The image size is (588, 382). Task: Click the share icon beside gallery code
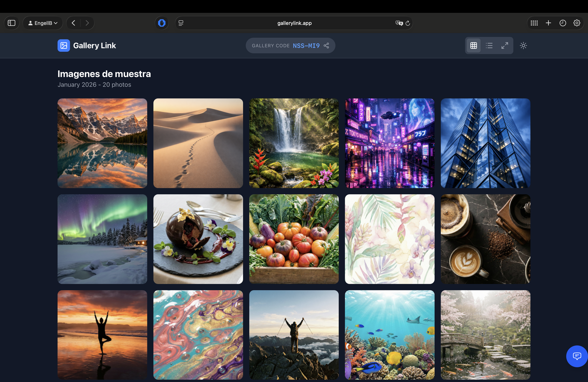[x=326, y=46]
